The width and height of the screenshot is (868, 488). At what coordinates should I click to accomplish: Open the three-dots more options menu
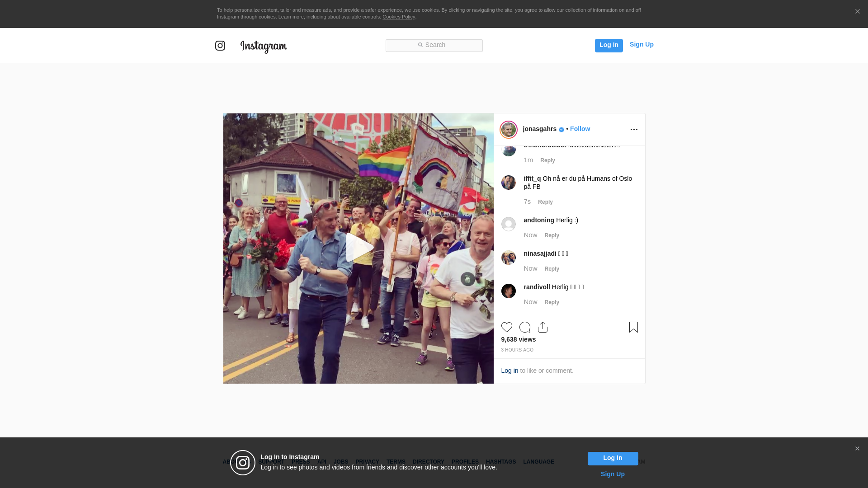(634, 130)
